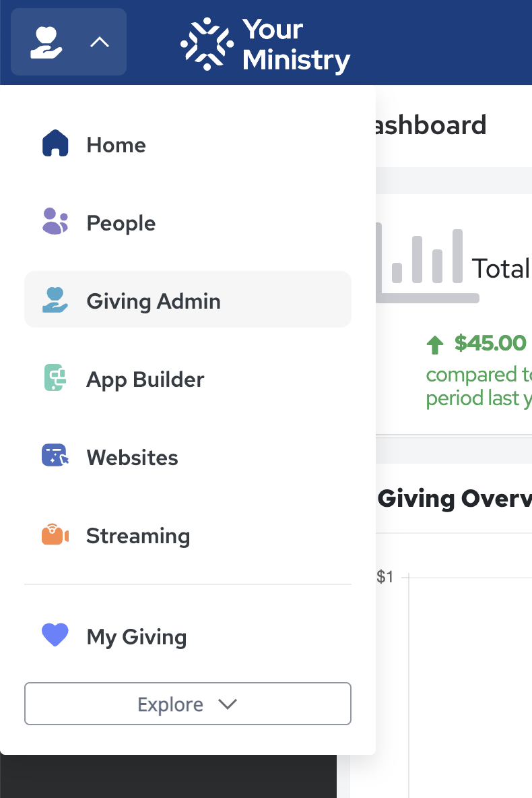Select People from the menu
This screenshot has height=798, width=532.
point(121,223)
